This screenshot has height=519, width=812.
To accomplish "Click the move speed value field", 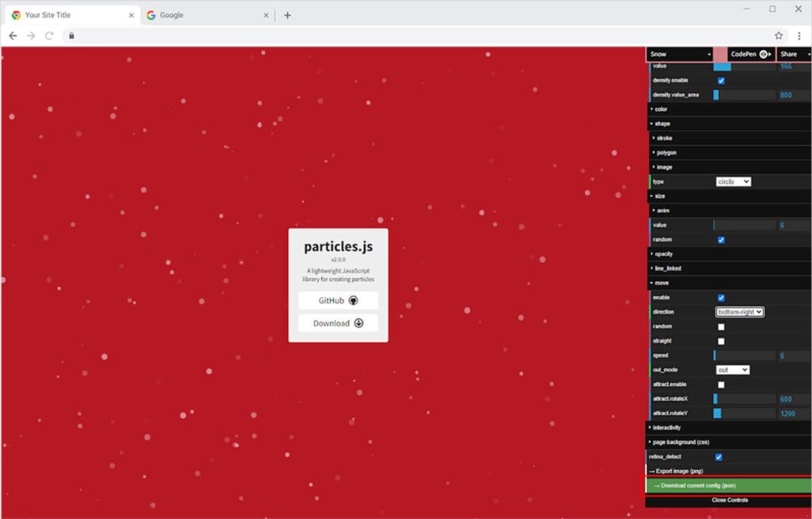I will [x=793, y=356].
